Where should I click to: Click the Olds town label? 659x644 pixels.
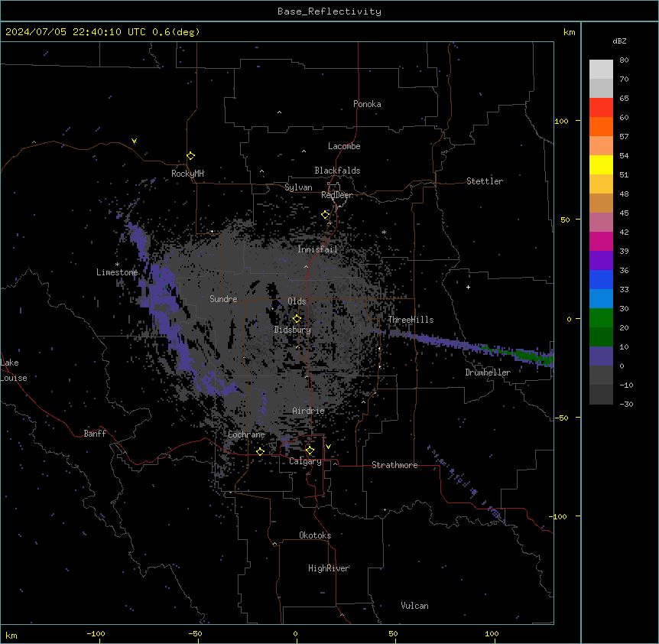point(297,301)
